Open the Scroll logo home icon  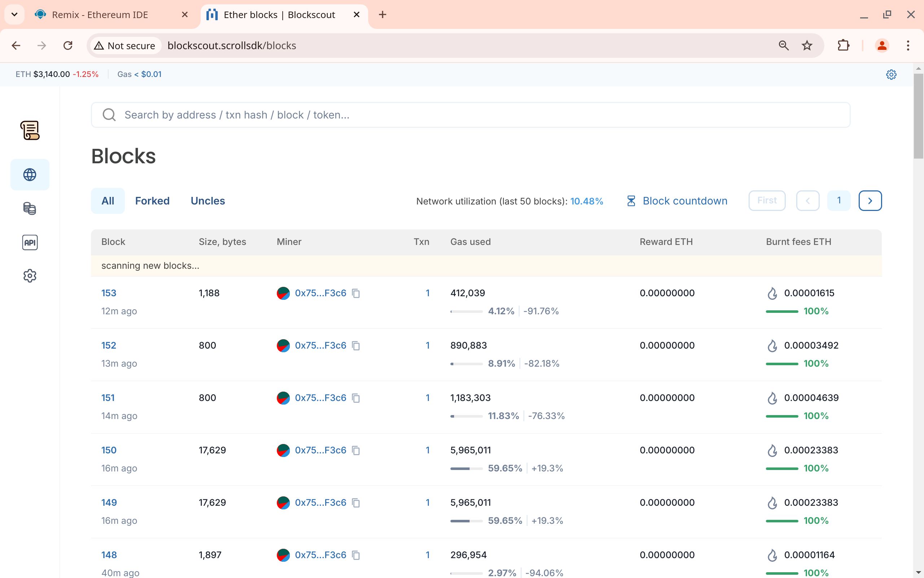click(30, 130)
